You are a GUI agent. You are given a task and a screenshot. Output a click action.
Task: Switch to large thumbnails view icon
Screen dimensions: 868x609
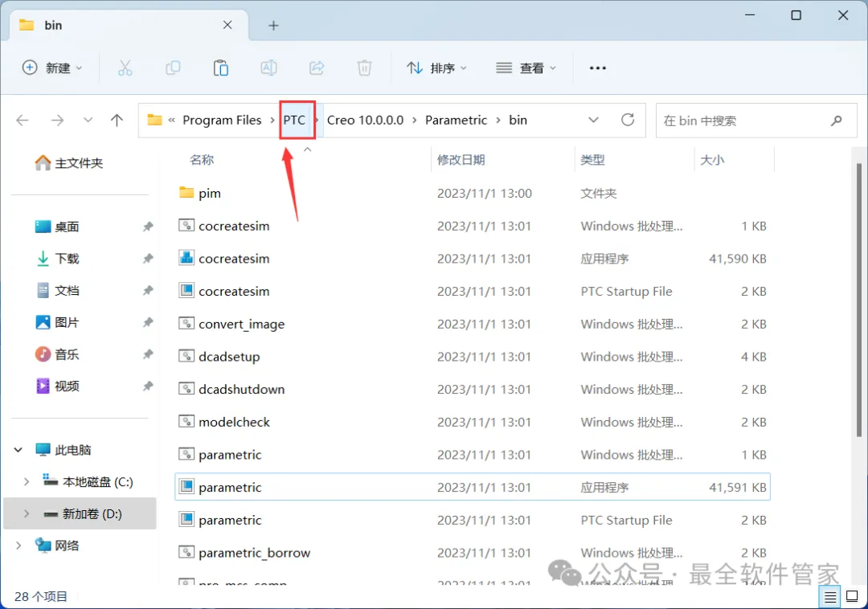853,597
